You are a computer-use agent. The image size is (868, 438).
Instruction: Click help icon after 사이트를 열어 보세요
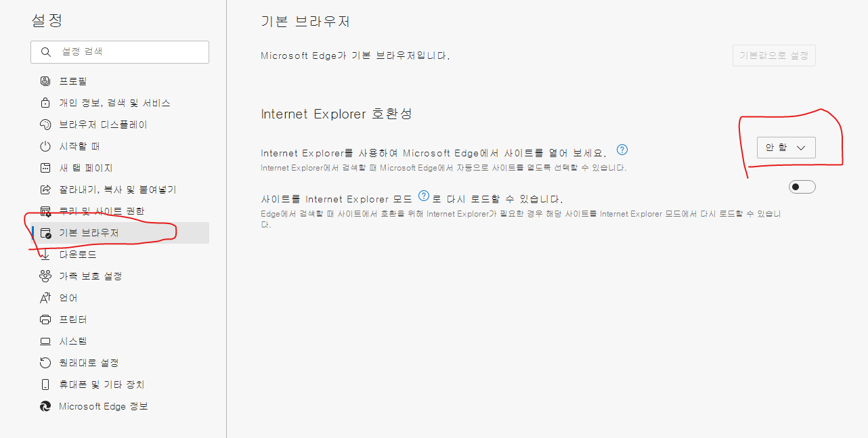[x=622, y=150]
